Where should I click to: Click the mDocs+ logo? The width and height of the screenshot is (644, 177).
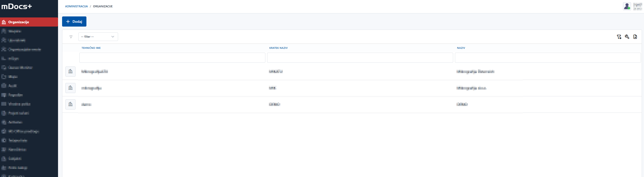17,7
